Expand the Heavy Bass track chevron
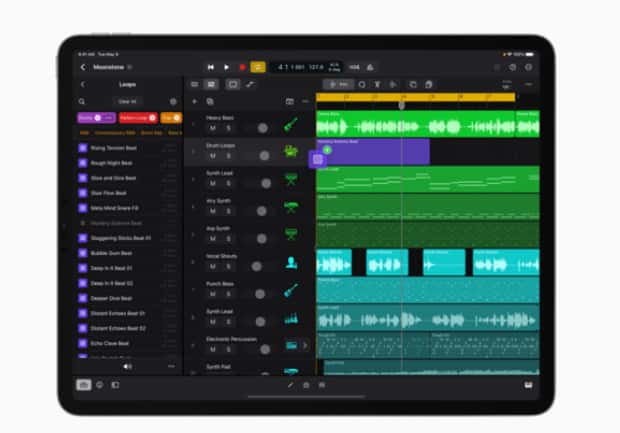Image resolution: width=620 pixels, height=433 pixels. 194,124
